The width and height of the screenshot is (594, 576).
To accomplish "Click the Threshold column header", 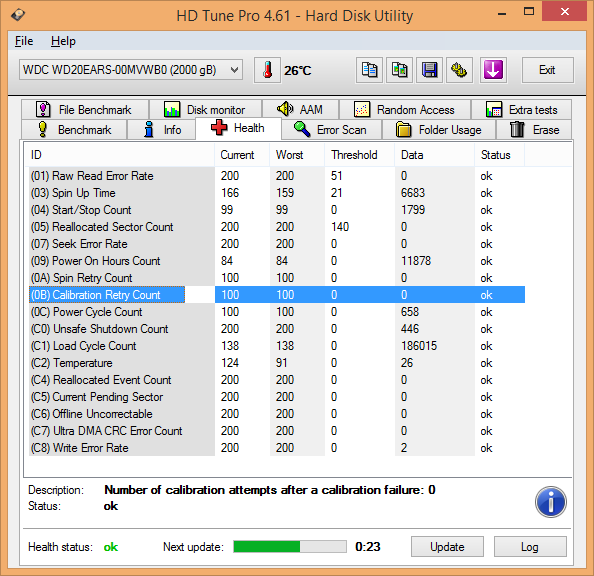I will point(360,155).
